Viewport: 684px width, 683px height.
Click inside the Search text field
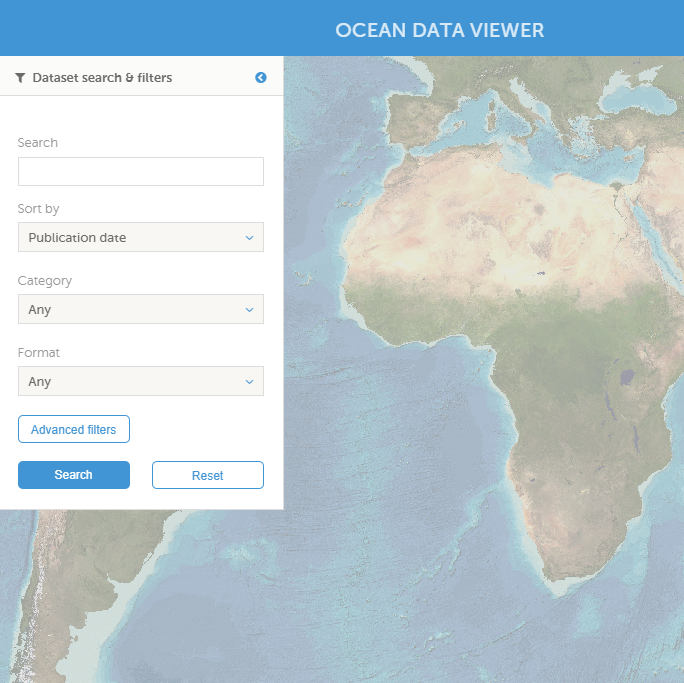[x=141, y=171]
